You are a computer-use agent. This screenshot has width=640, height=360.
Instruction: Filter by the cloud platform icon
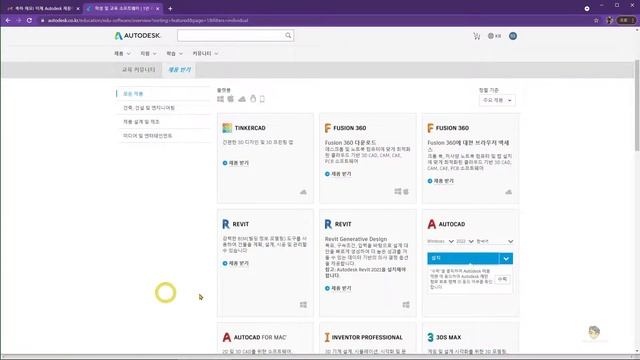[x=242, y=99]
